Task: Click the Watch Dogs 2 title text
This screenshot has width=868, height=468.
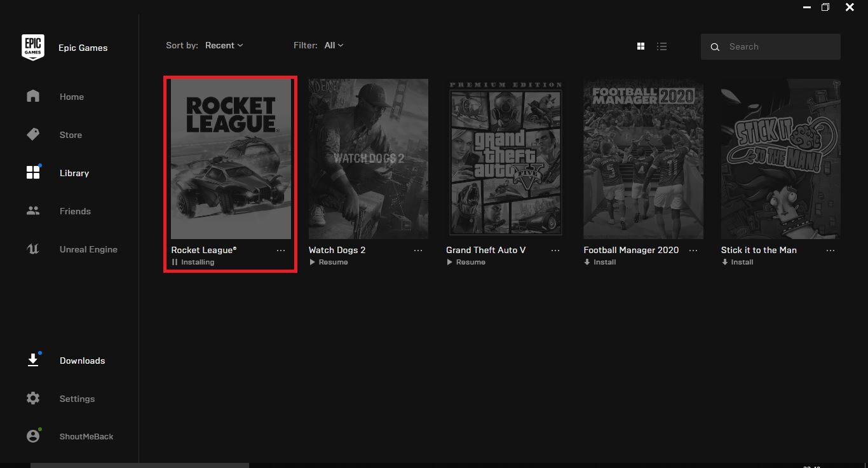Action: point(337,250)
